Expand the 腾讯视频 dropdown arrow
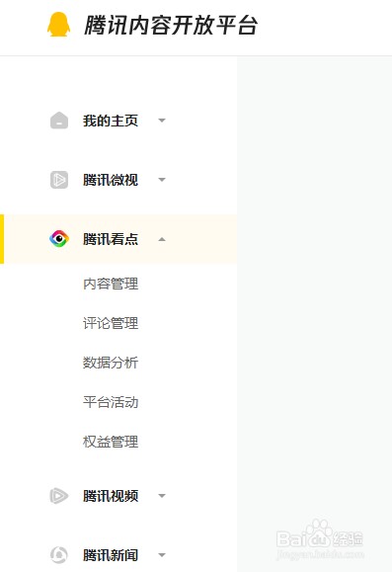392x572 pixels. click(162, 496)
